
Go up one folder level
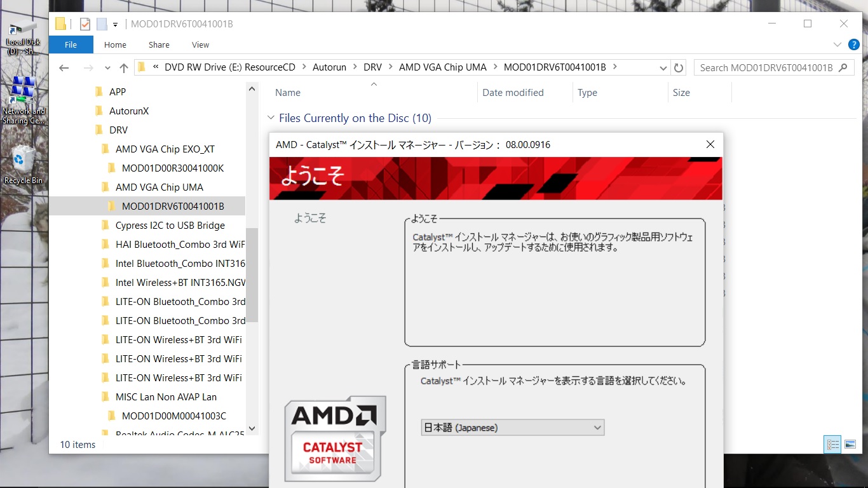(123, 68)
